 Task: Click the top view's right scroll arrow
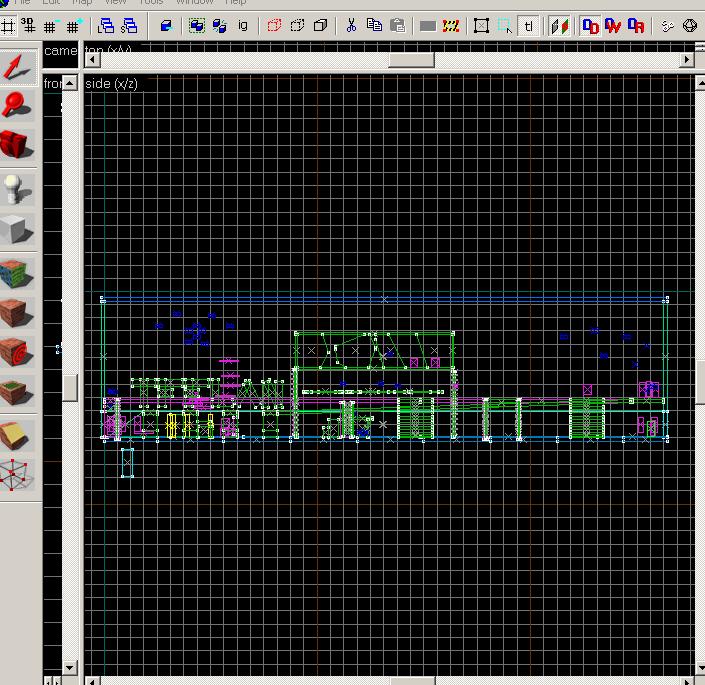[686, 59]
